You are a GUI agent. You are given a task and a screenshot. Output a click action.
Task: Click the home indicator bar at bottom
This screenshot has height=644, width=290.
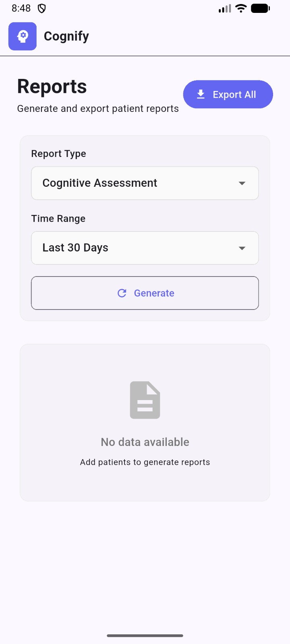(145, 636)
